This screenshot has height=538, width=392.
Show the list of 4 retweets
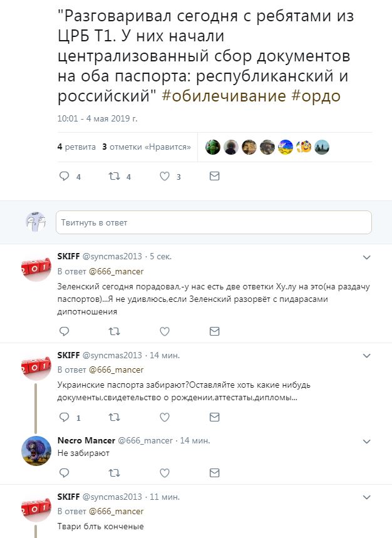(76, 147)
